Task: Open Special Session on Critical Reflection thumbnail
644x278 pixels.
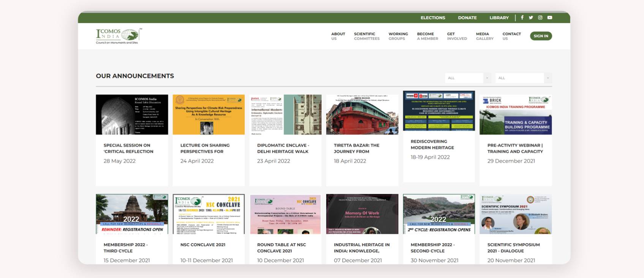Action: point(132,115)
